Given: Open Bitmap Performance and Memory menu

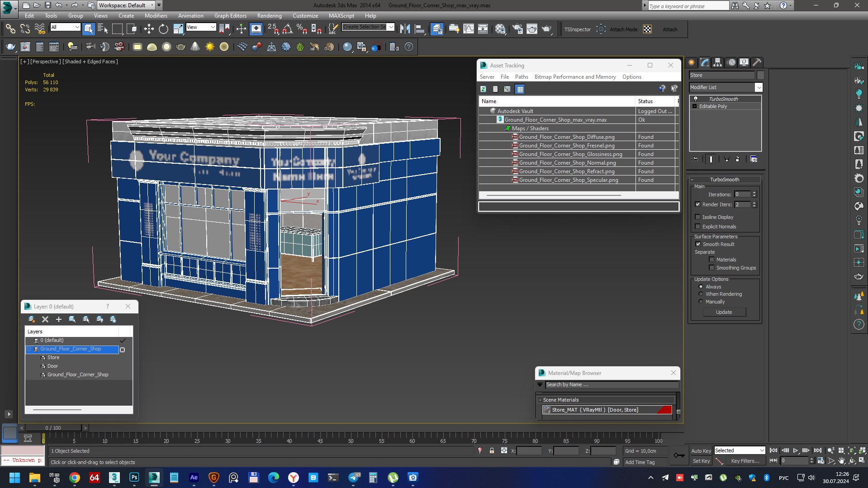Looking at the screenshot, I should pos(575,77).
